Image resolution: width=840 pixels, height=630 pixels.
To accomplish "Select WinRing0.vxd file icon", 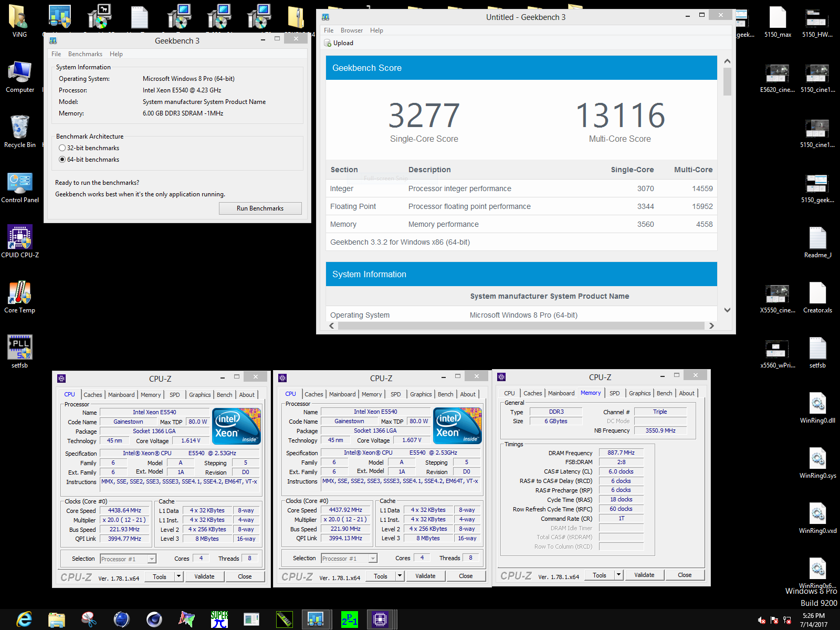I will click(x=817, y=518).
